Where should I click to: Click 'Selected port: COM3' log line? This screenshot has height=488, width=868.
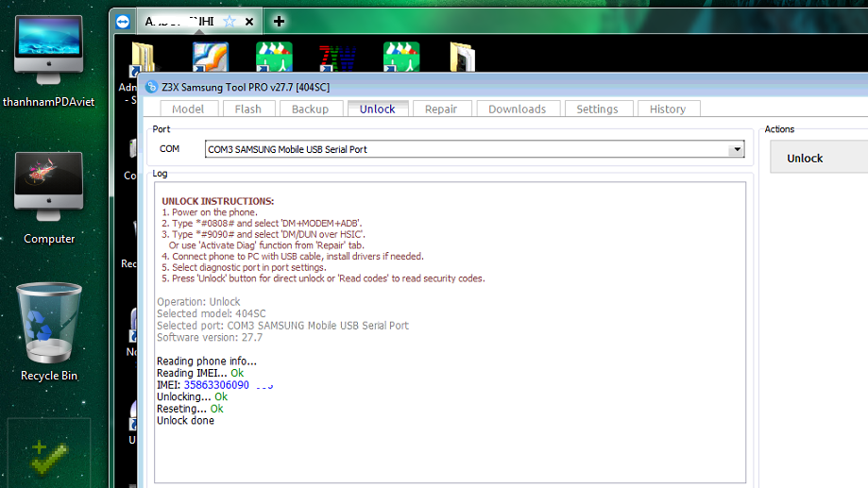(x=282, y=326)
